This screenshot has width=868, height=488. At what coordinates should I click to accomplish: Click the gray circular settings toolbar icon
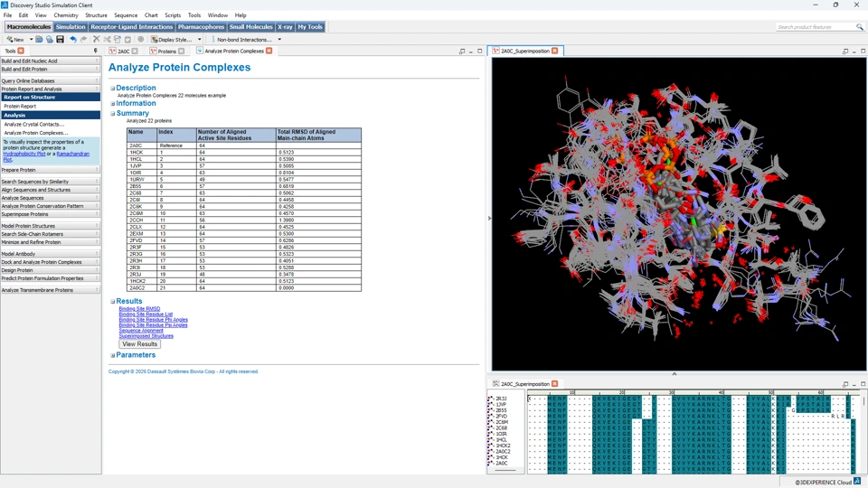pyautogui.click(x=141, y=39)
